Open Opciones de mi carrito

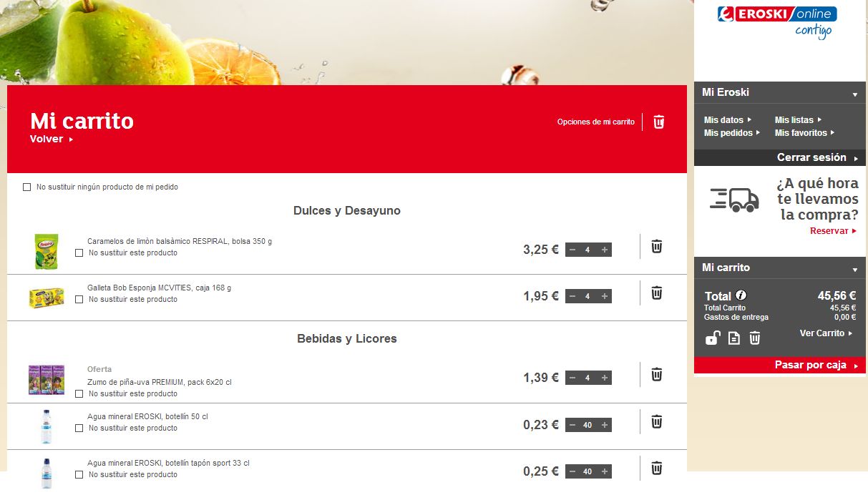(596, 122)
